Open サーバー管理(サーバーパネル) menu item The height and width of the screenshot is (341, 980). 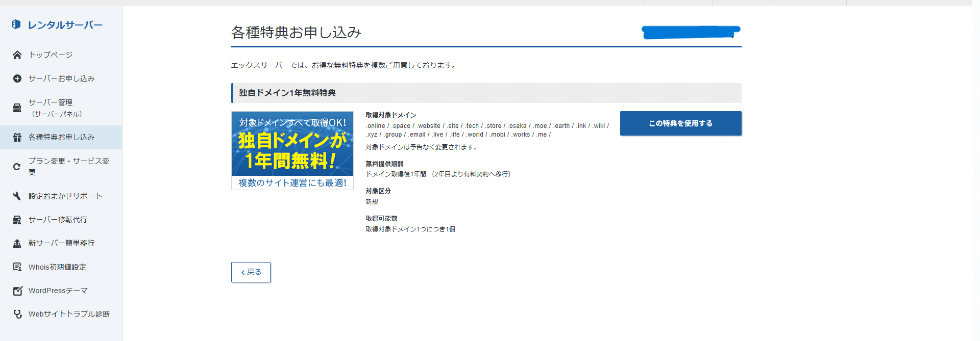click(61, 108)
